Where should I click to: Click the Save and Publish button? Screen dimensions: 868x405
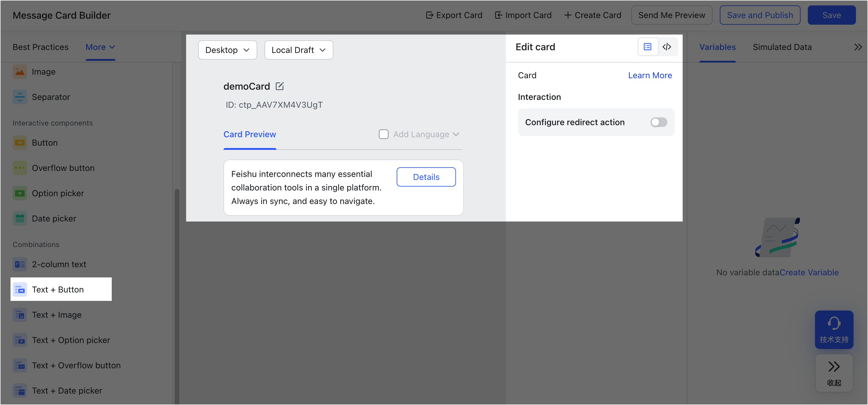click(x=760, y=15)
